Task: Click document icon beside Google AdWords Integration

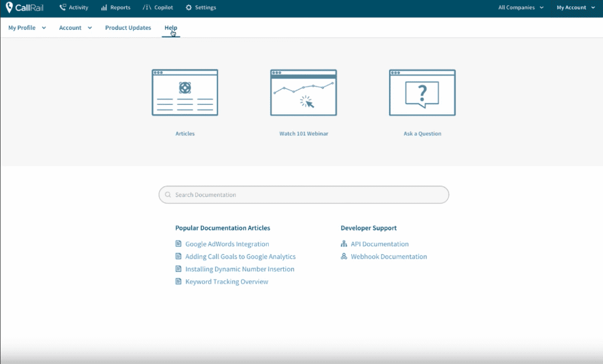Action: pyautogui.click(x=178, y=244)
